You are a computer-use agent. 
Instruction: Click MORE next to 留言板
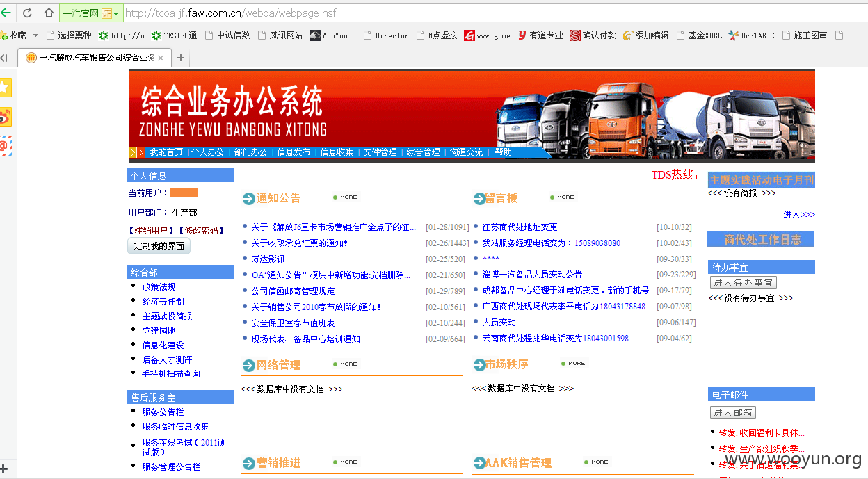pyautogui.click(x=562, y=197)
